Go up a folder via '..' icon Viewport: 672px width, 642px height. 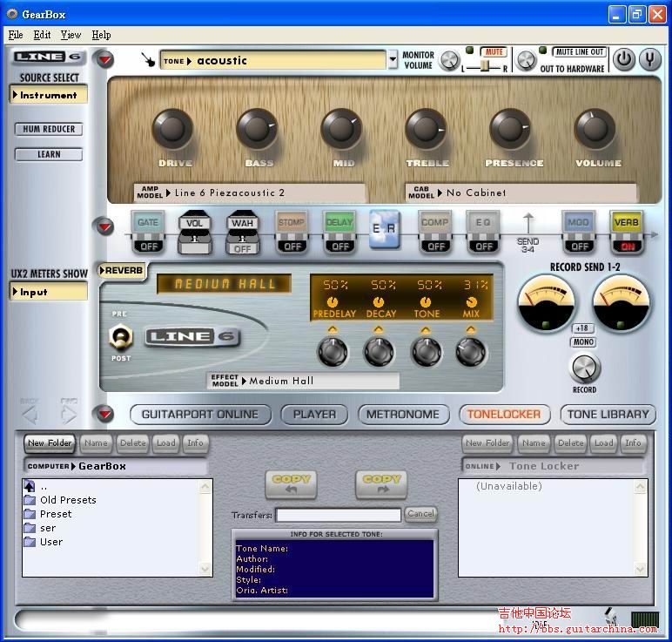(x=30, y=486)
